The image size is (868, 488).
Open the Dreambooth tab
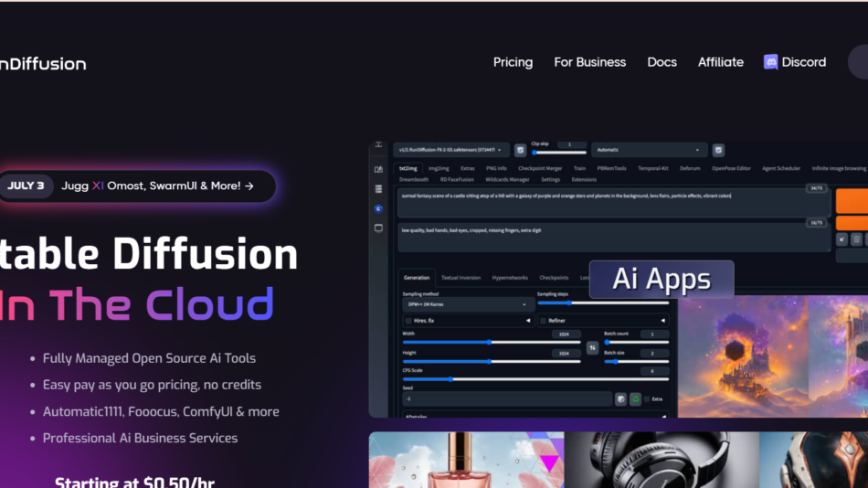point(414,179)
